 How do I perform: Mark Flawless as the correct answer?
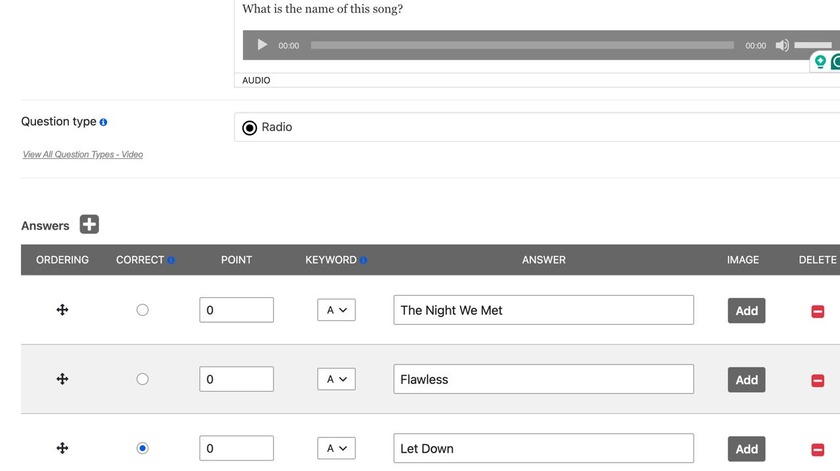pyautogui.click(x=142, y=379)
